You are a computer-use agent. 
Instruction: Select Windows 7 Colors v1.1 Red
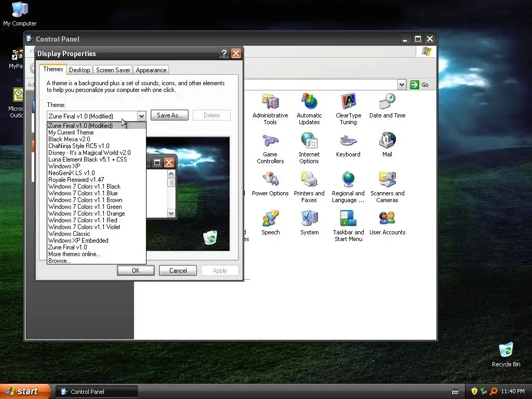[x=97, y=220]
